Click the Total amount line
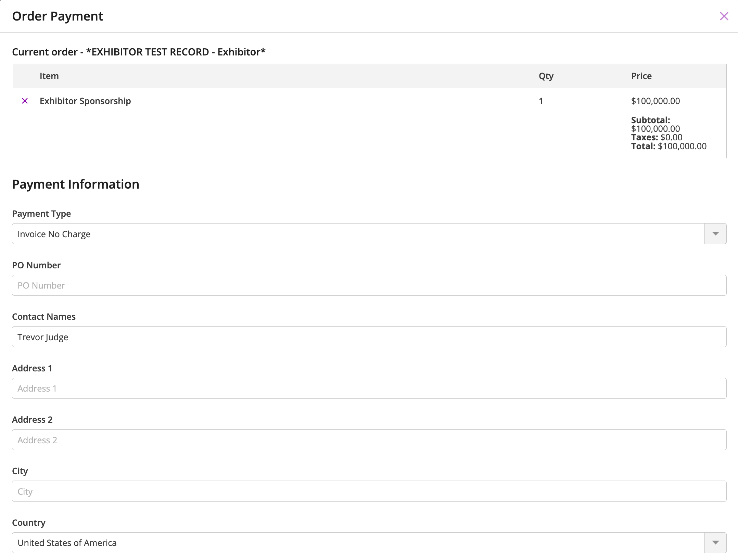738x560 pixels. pyautogui.click(x=669, y=147)
